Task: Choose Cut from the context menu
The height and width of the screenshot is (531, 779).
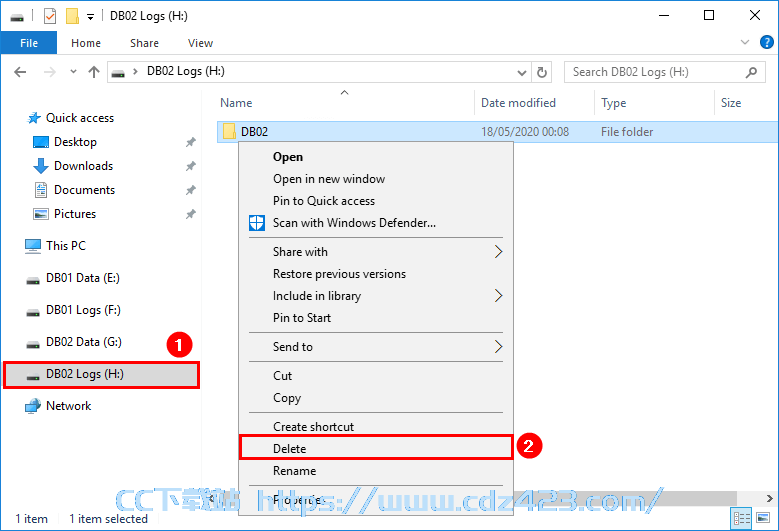Action: [376, 376]
